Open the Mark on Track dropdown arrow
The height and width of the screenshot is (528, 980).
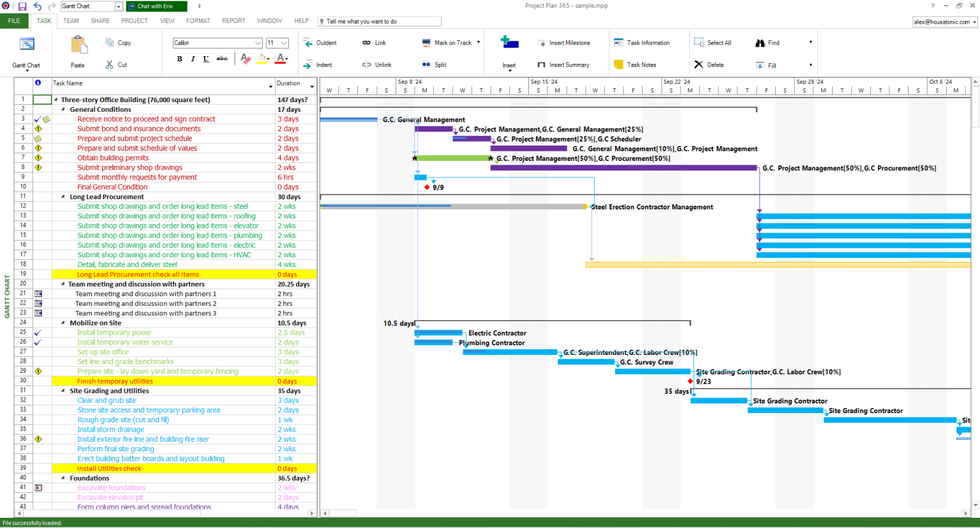(479, 43)
